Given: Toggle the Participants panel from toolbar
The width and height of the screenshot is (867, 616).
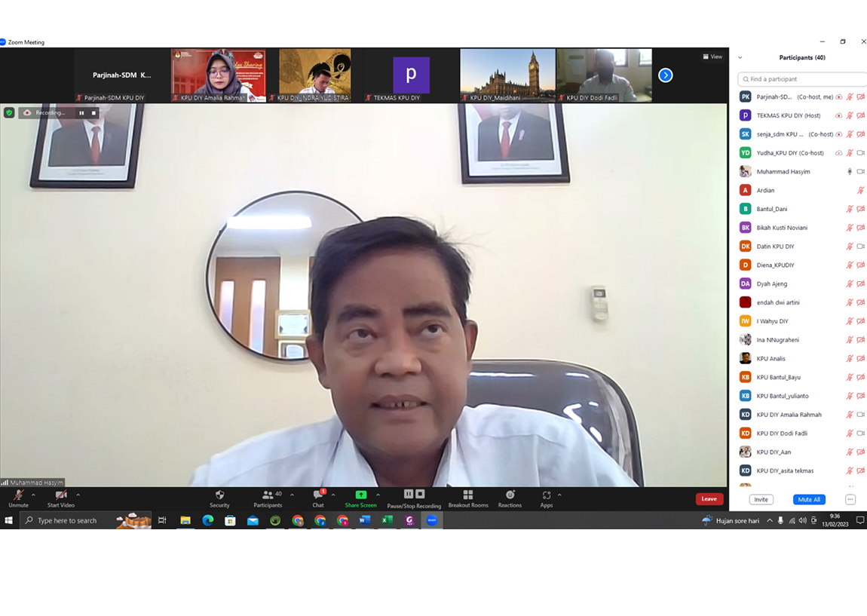Looking at the screenshot, I should pos(268,496).
